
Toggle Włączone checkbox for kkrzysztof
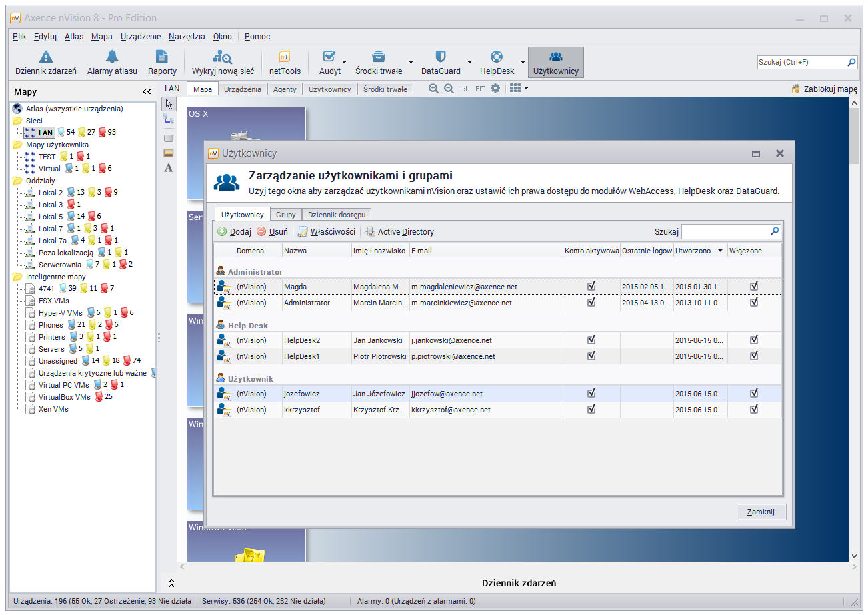[x=754, y=409]
